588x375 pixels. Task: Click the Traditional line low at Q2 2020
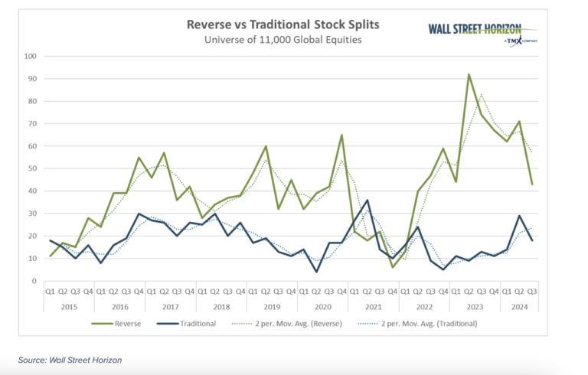coord(316,272)
